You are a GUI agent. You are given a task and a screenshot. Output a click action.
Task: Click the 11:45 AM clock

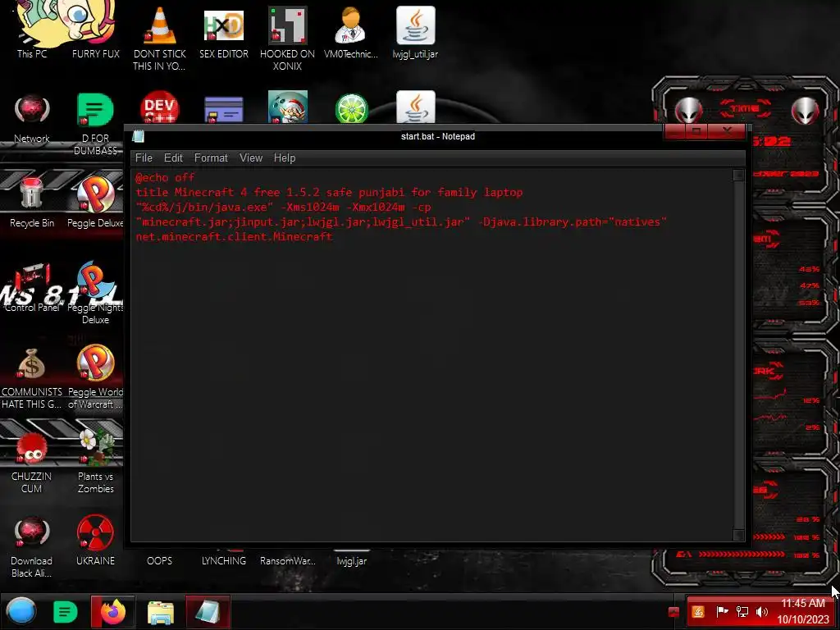pyautogui.click(x=803, y=603)
